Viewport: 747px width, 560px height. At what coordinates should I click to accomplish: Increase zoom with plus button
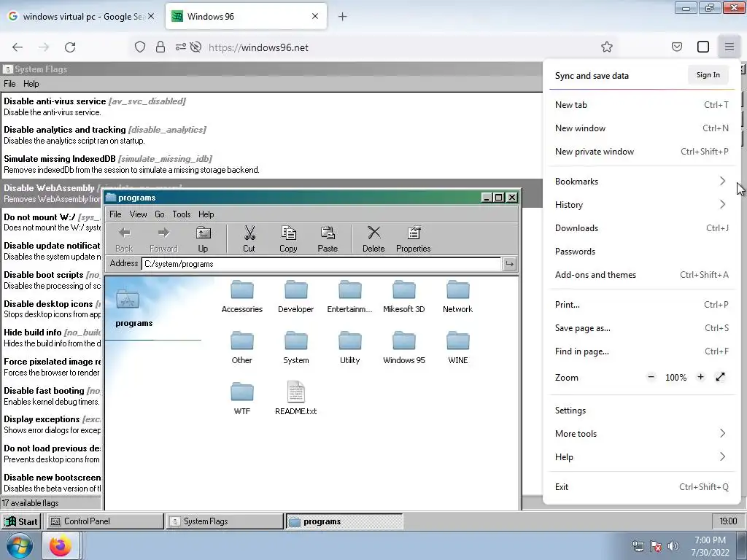pos(700,377)
